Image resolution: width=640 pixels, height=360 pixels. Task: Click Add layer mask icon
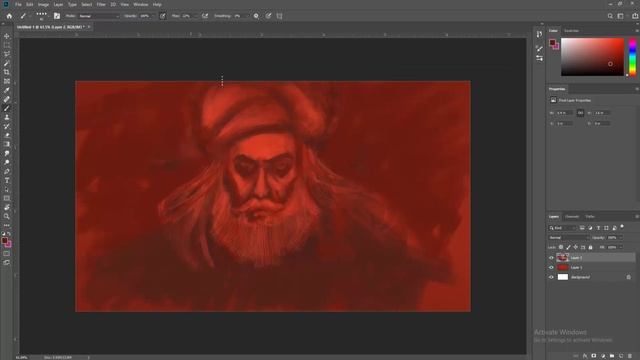(594, 356)
